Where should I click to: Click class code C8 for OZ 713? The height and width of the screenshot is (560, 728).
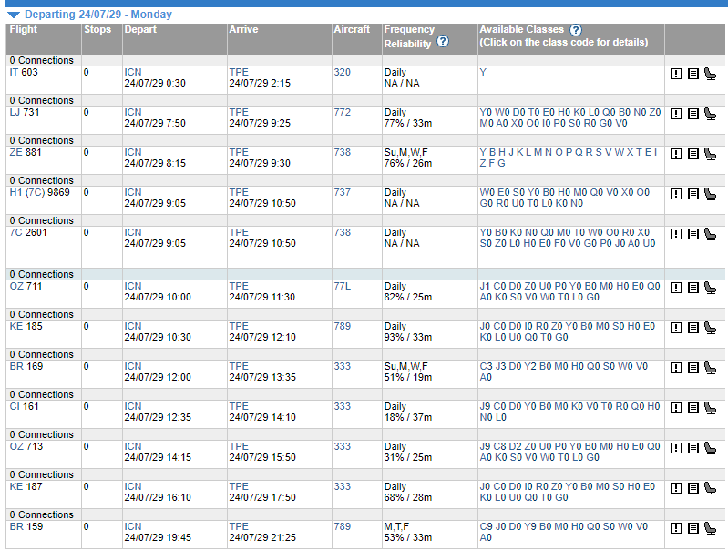(499, 446)
